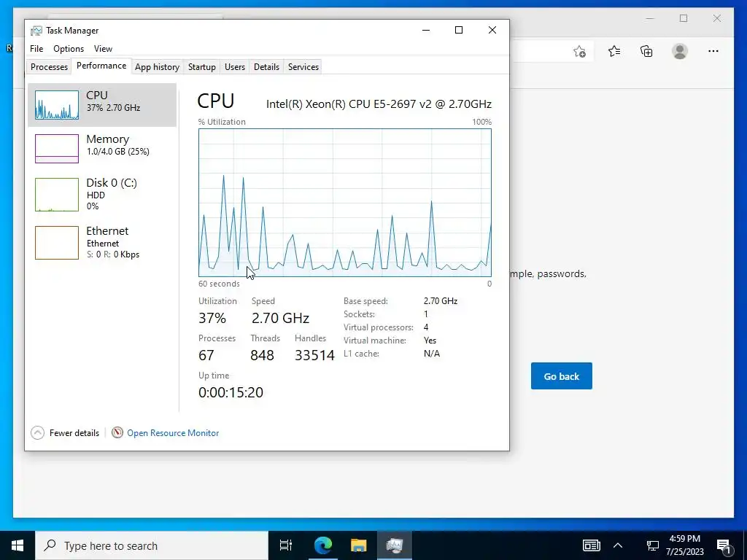Open the Favorites list in Edge

614,51
